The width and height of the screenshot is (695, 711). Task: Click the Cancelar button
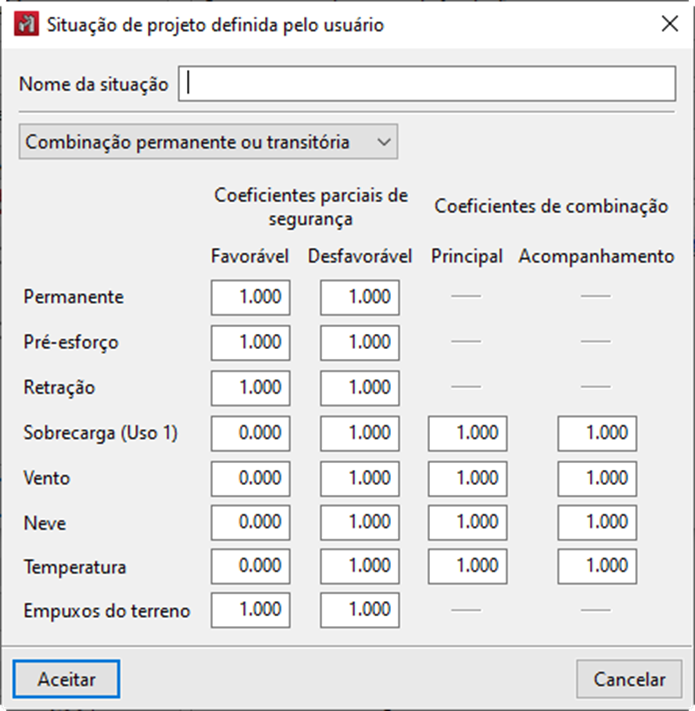629,679
